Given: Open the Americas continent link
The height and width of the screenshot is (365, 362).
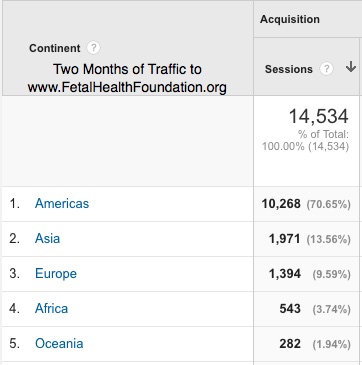Looking at the screenshot, I should click(x=62, y=203).
